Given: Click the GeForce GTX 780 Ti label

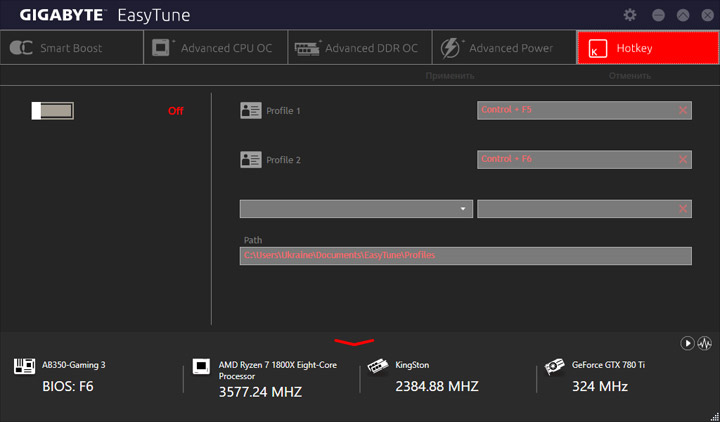Looking at the screenshot, I should point(608,365).
